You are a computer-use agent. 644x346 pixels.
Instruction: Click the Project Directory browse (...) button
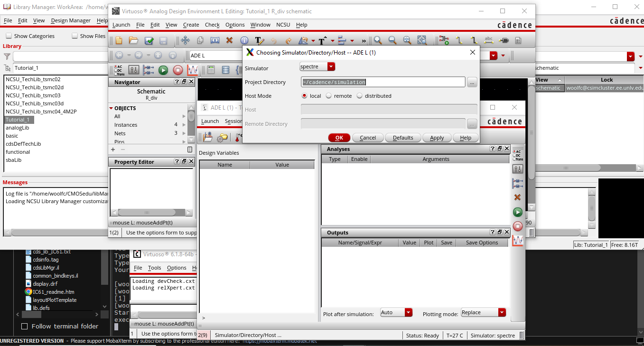pyautogui.click(x=472, y=82)
